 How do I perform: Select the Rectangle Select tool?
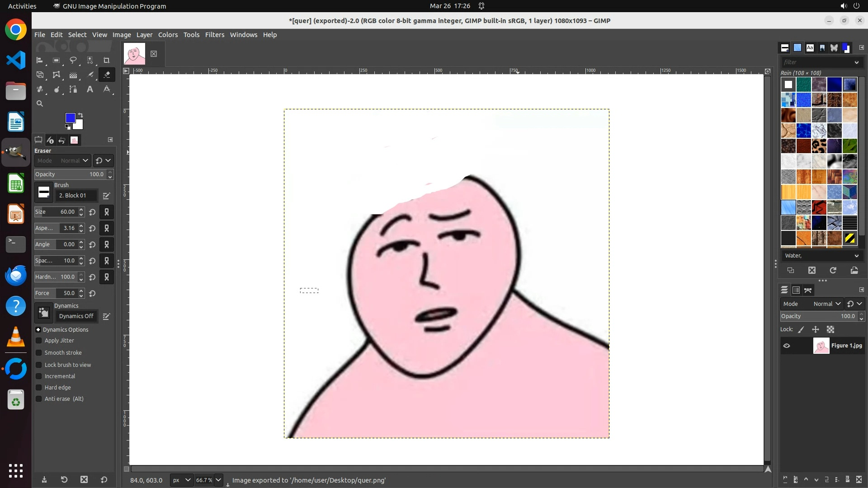click(56, 60)
